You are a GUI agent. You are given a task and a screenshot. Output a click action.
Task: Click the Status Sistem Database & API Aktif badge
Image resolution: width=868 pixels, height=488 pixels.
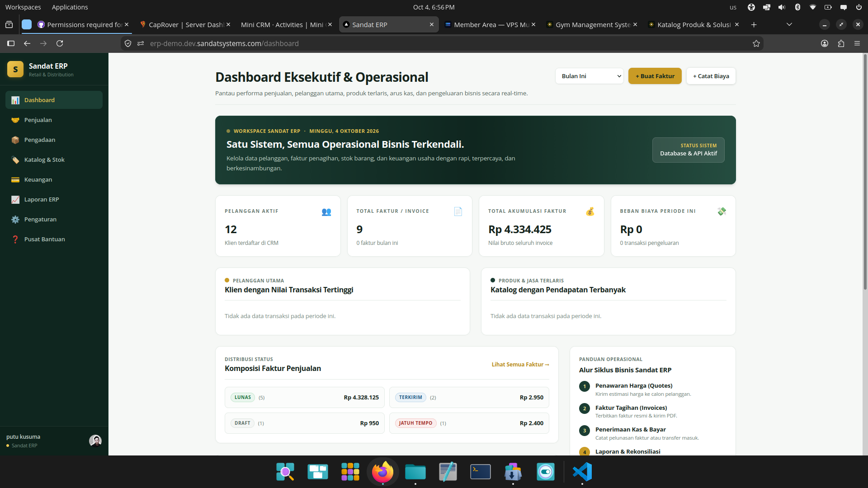coord(688,150)
